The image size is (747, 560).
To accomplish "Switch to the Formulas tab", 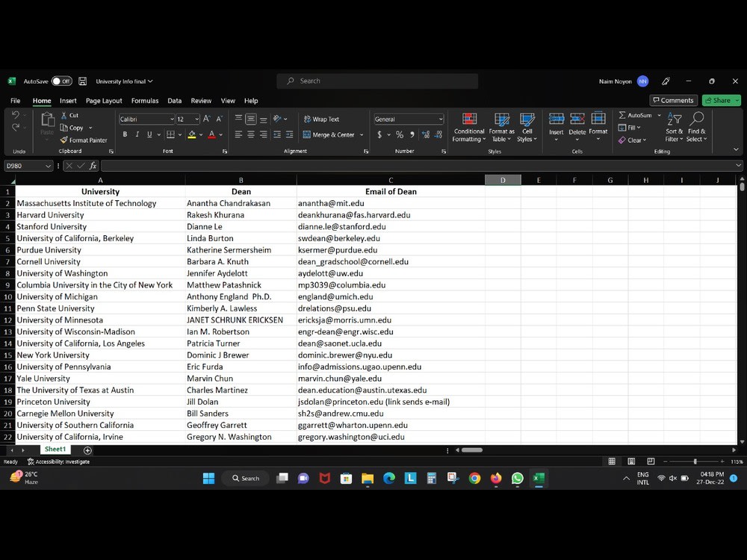I will (145, 101).
